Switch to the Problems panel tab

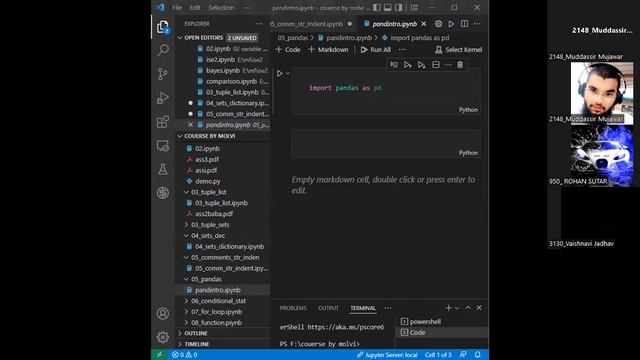point(293,308)
